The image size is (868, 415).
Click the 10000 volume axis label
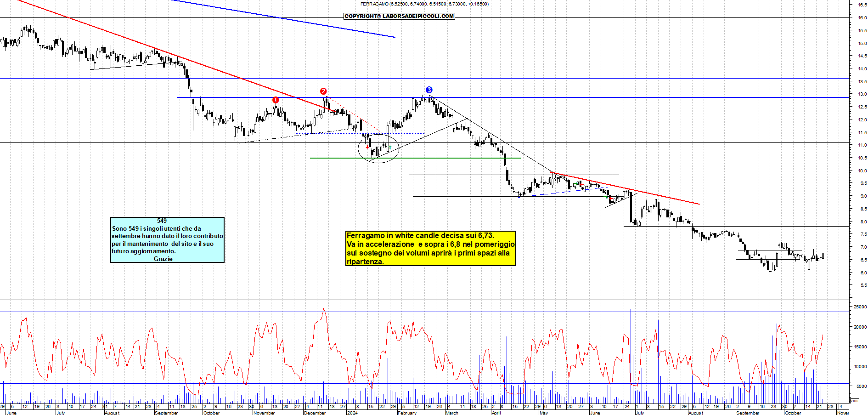[861, 366]
